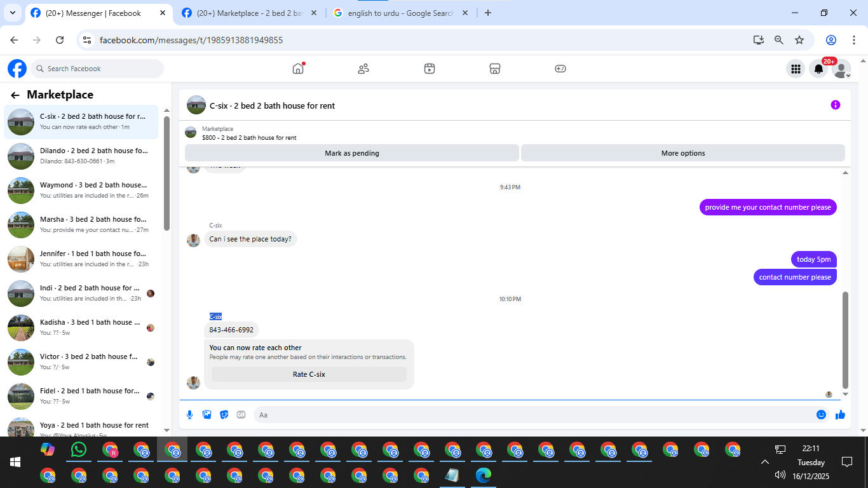Open the Gaming controller icon
This screenshot has width=868, height=488.
560,69
